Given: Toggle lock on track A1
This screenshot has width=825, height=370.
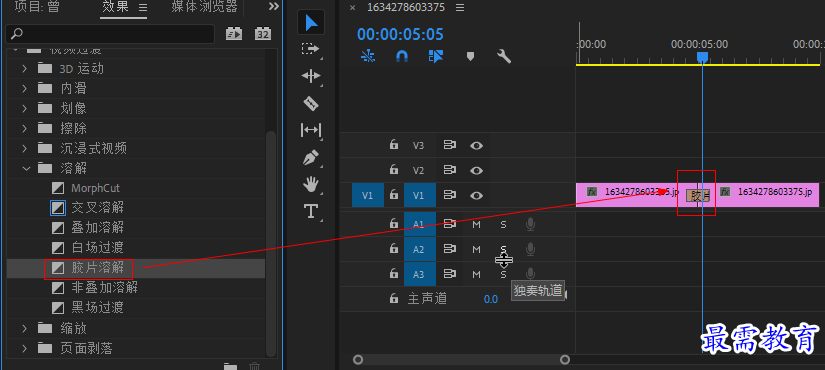Looking at the screenshot, I should click(394, 224).
